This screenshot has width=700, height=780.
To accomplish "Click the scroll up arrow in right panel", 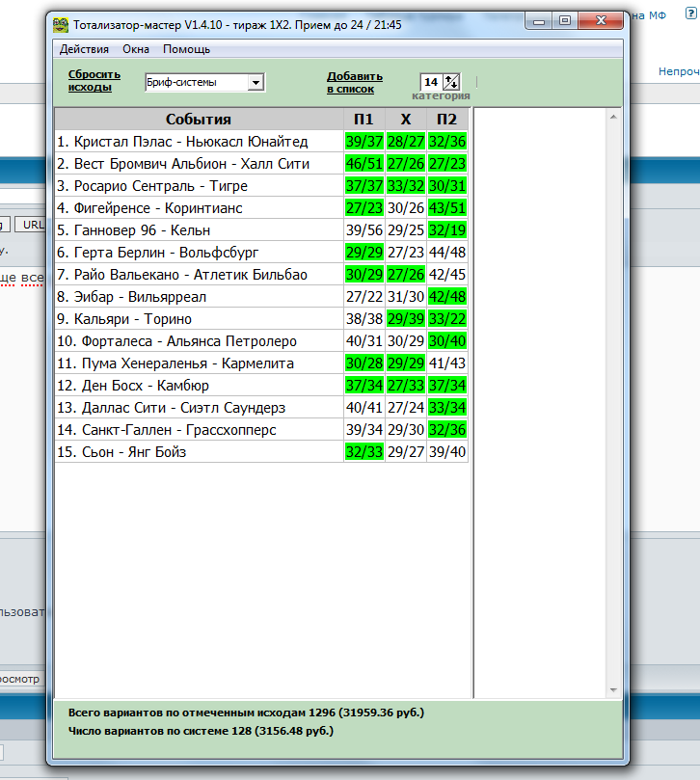I will tap(613, 117).
